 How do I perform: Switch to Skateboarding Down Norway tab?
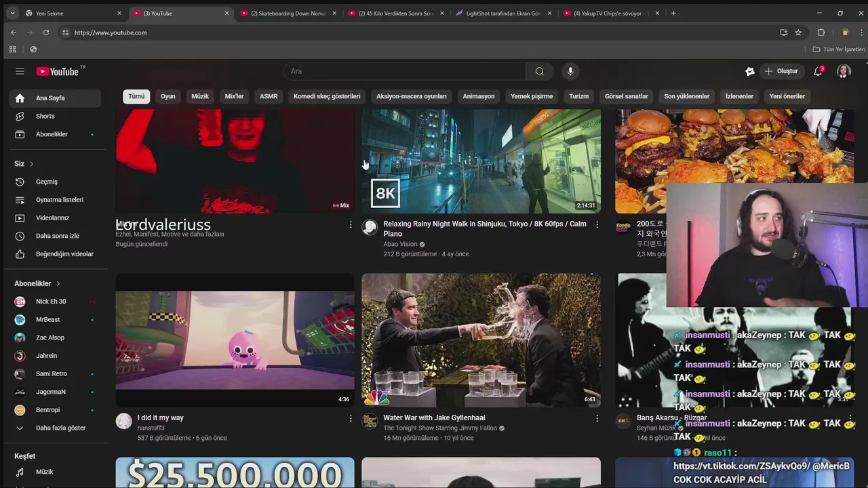[x=288, y=13]
